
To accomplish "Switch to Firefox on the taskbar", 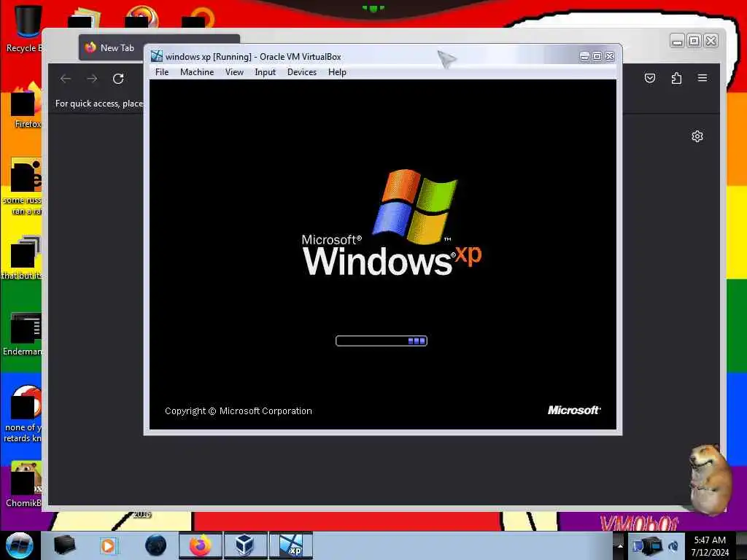I will [x=201, y=545].
